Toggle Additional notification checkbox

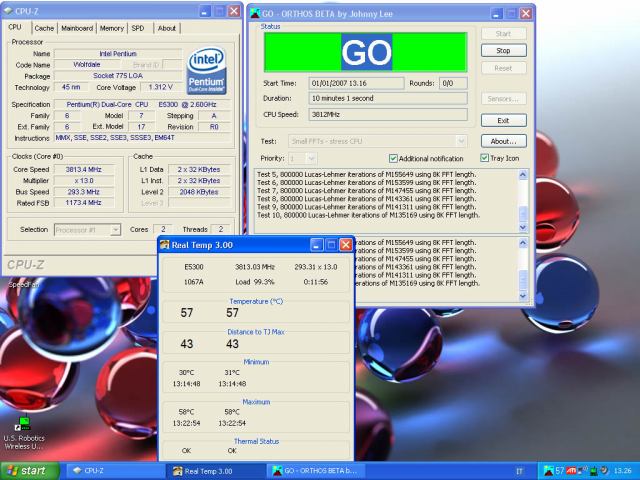pyautogui.click(x=393, y=158)
